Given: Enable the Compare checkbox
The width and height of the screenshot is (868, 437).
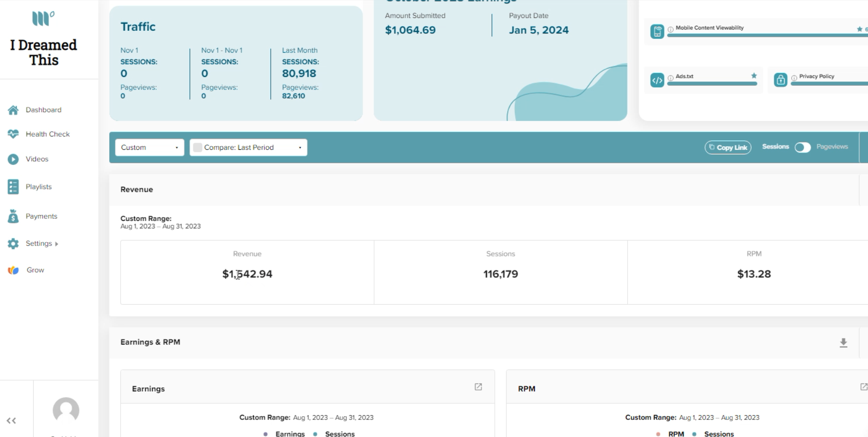Looking at the screenshot, I should pyautogui.click(x=197, y=147).
